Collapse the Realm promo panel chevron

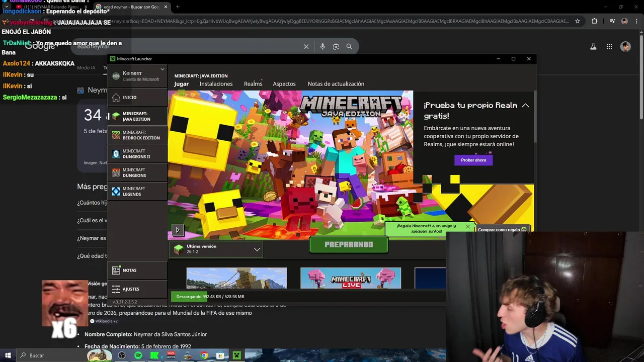[525, 106]
